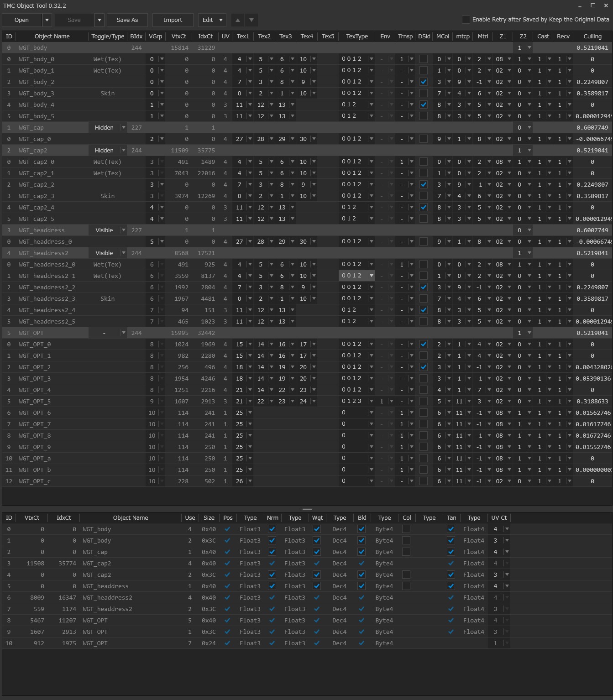Click the UV Ct header in bottom table

(499, 517)
